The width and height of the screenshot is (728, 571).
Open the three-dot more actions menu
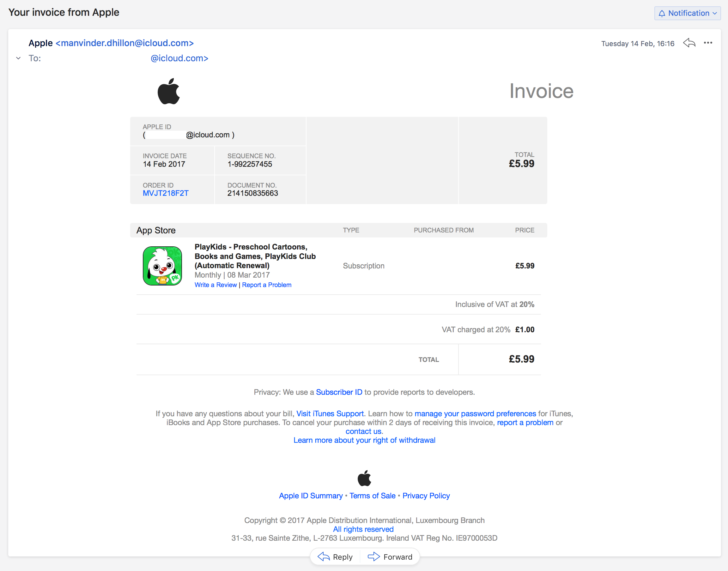coord(708,43)
